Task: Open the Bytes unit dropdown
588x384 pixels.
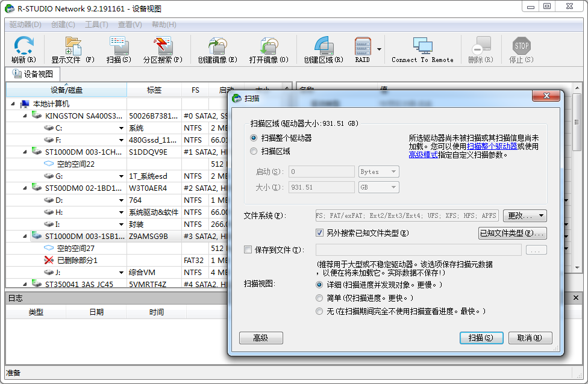Action: click(379, 172)
